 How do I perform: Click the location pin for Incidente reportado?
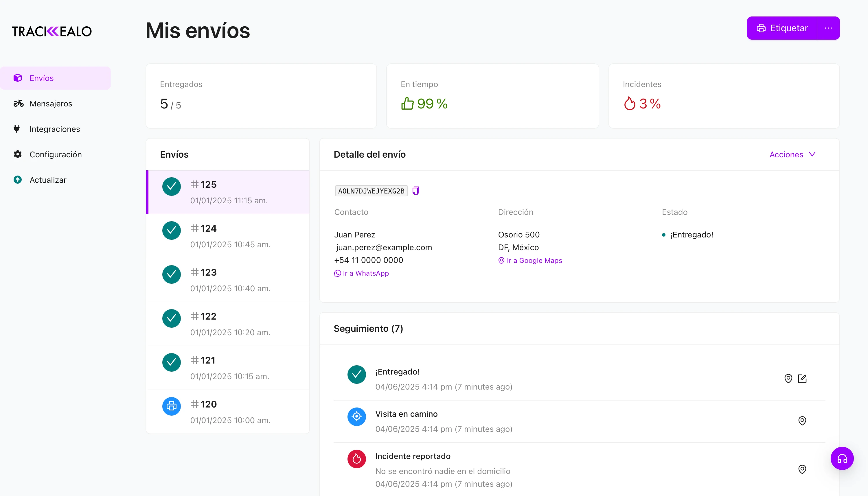803,469
